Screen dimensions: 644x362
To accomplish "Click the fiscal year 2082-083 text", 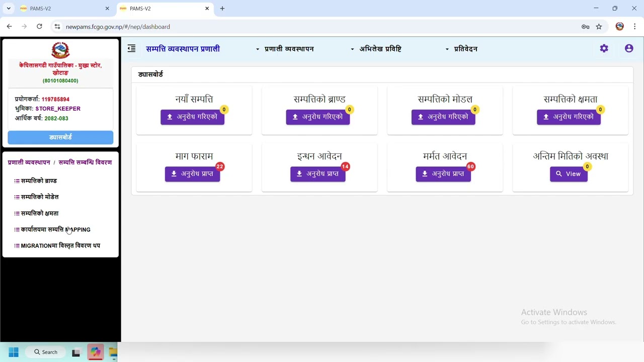I will (56, 119).
